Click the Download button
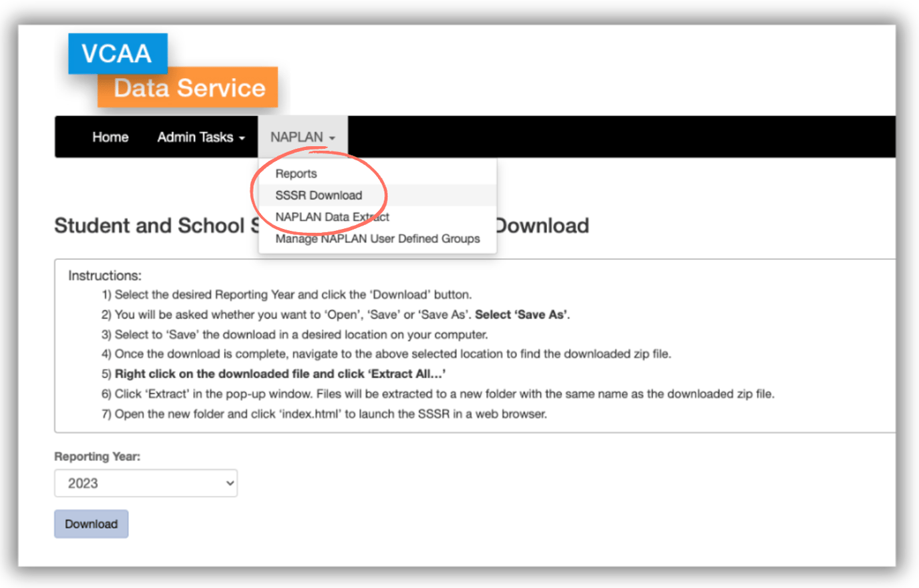 click(91, 523)
